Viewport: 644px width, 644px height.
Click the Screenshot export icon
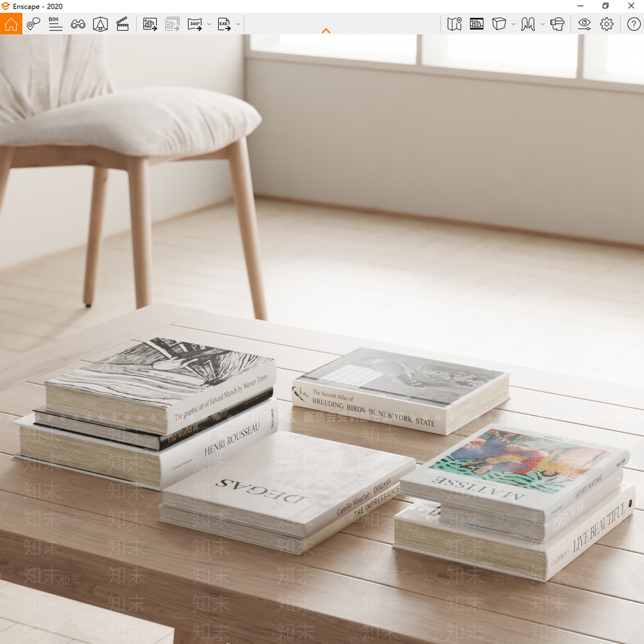click(150, 24)
